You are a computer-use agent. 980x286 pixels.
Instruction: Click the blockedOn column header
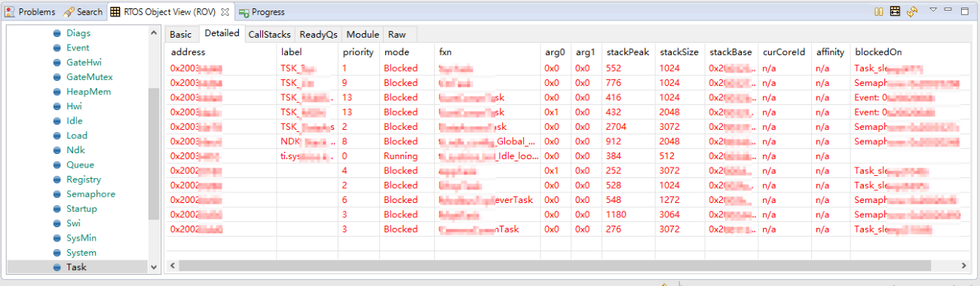tap(909, 52)
